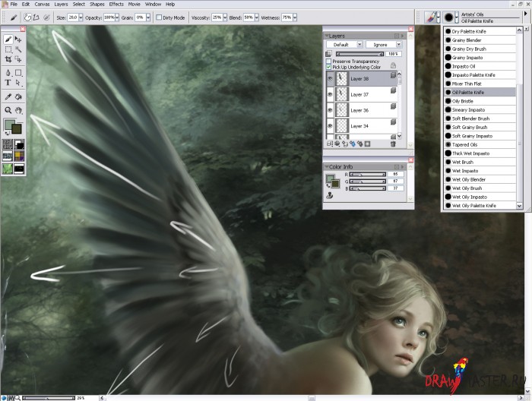Open the Layers menu

(61, 4)
